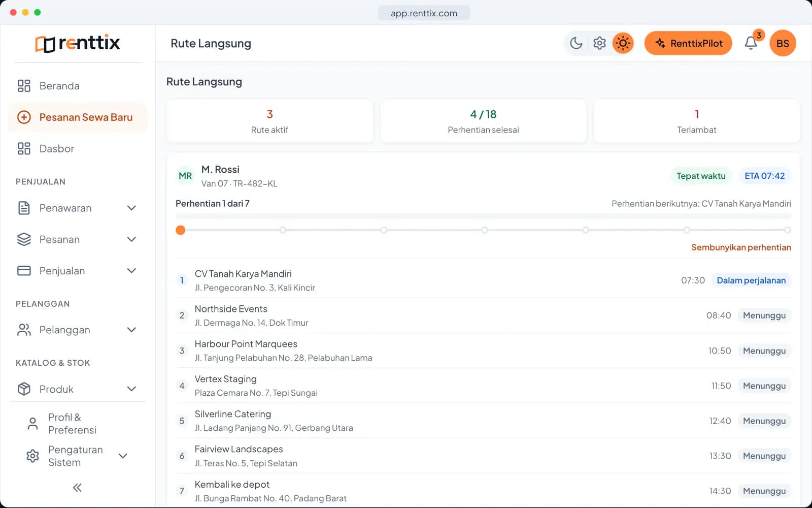
Task: Open notifications bell
Action: click(751, 43)
